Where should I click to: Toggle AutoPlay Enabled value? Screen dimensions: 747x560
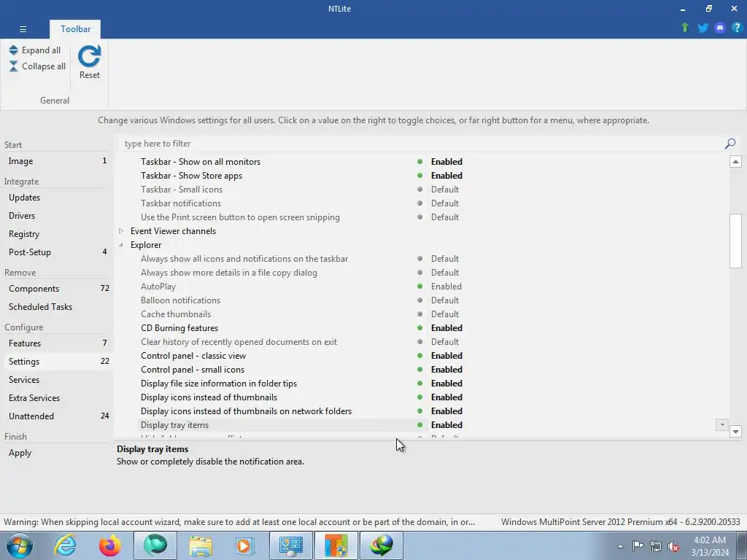[x=446, y=286]
